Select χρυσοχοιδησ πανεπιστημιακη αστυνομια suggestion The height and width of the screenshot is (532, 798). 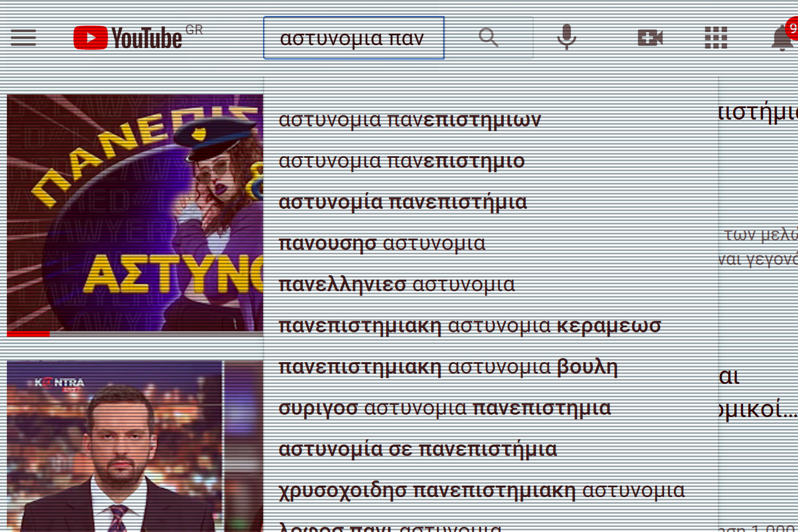click(481, 490)
